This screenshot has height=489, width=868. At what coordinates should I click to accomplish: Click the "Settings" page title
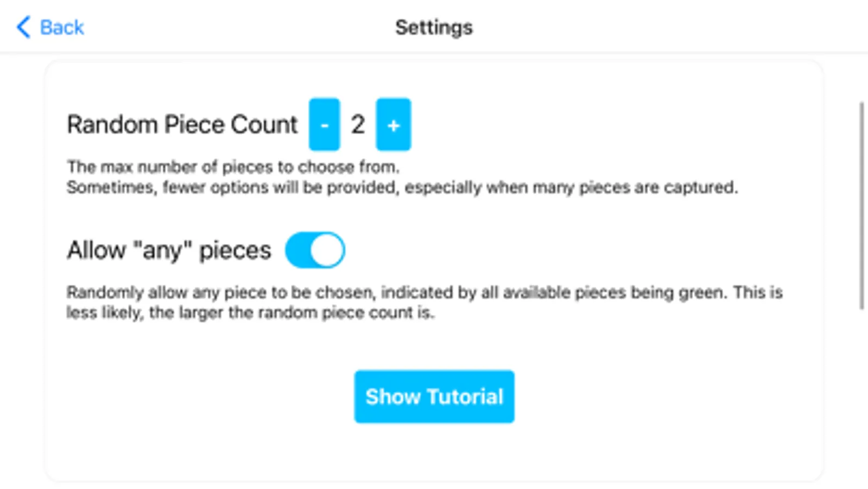pyautogui.click(x=434, y=27)
